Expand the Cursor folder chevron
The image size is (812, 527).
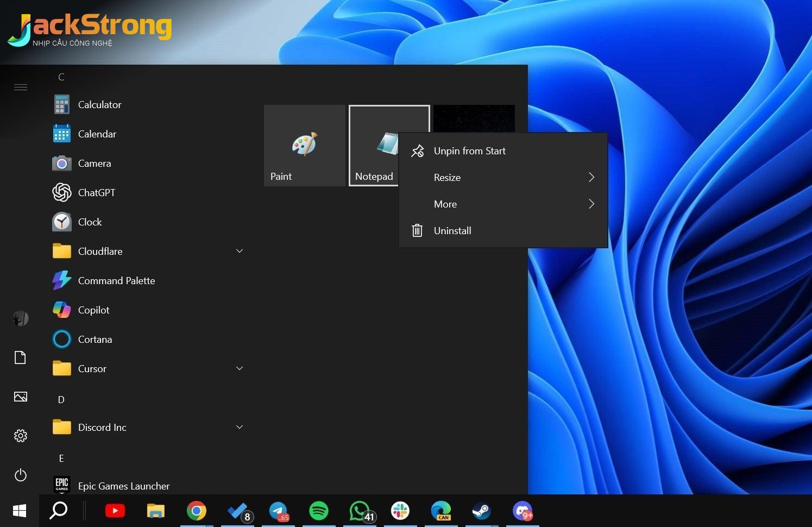(240, 368)
